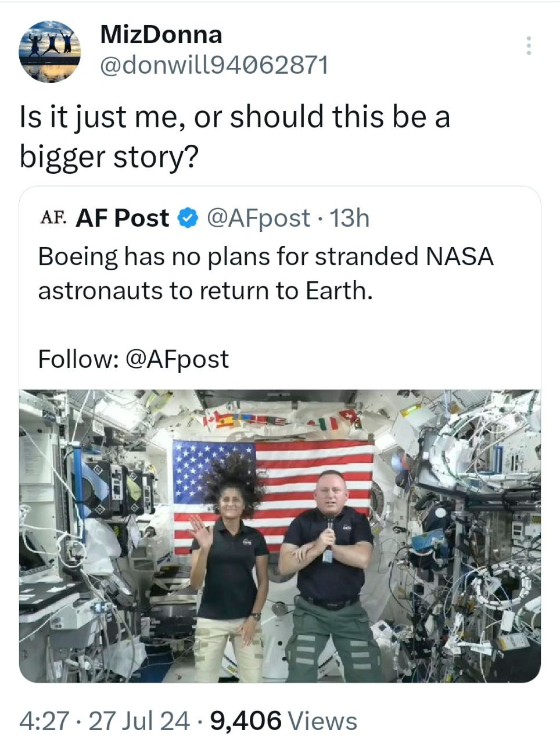Open the three-dot more options menu
Image resolution: width=560 pixels, height=744 pixels.
pos(528,45)
